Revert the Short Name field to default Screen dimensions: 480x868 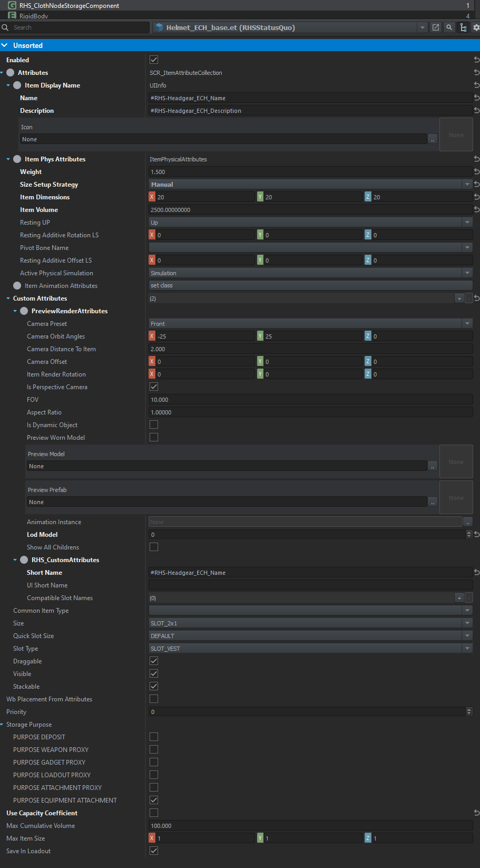[476, 573]
